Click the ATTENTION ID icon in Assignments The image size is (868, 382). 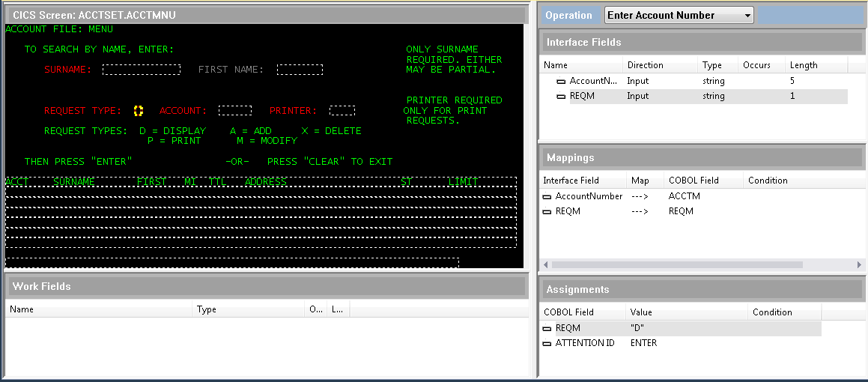547,344
